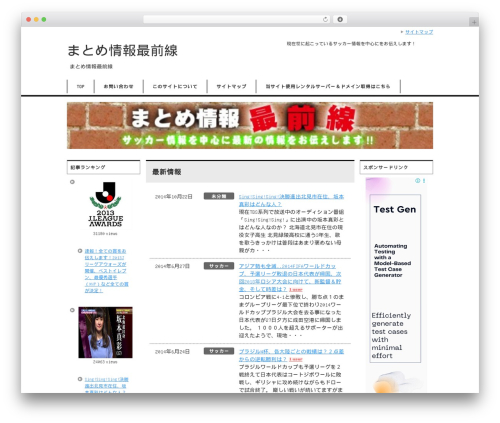Open the このサイトについて menu item

point(175,86)
